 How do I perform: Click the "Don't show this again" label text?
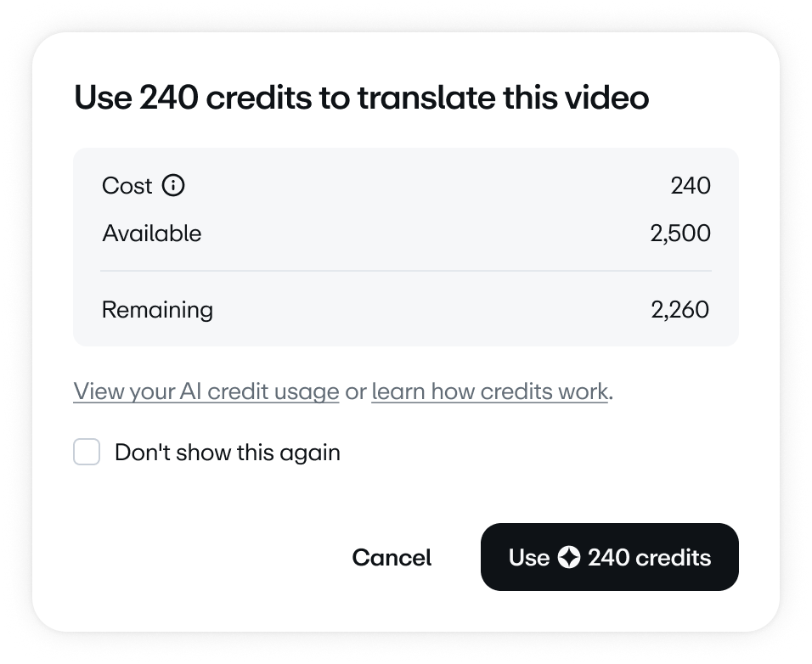pyautogui.click(x=227, y=453)
